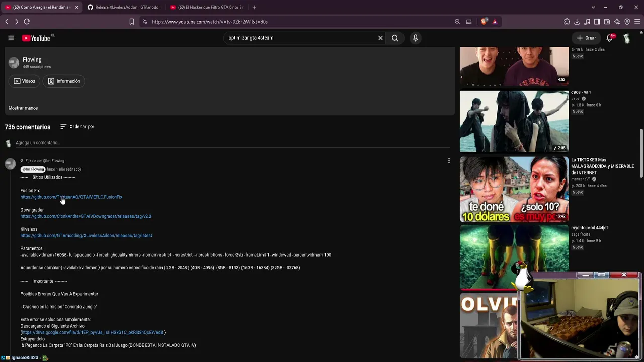Open the pinned comment three-dot menu
The width and height of the screenshot is (644, 362).
(449, 161)
